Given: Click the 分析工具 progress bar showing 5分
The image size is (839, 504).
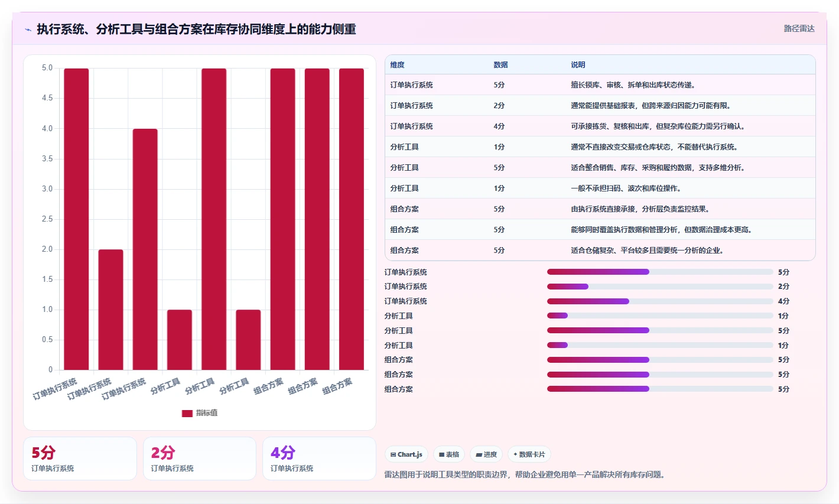Looking at the screenshot, I should click(x=660, y=330).
